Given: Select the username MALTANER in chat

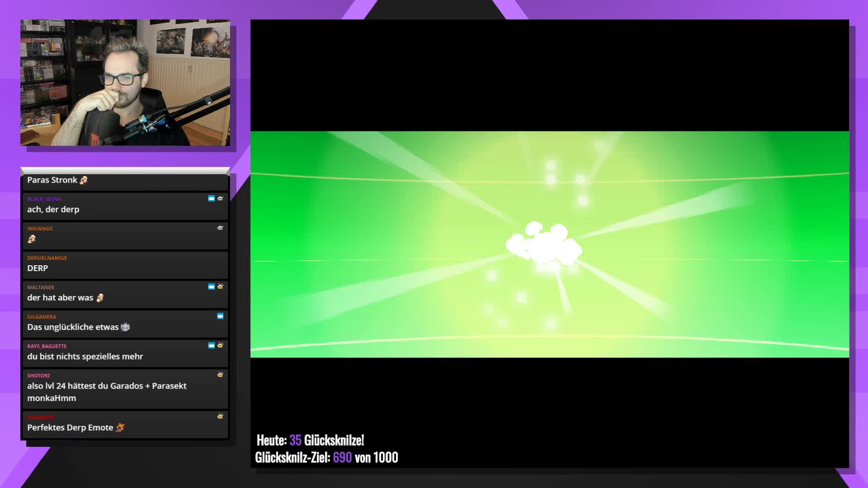Looking at the screenshot, I should point(41,287).
